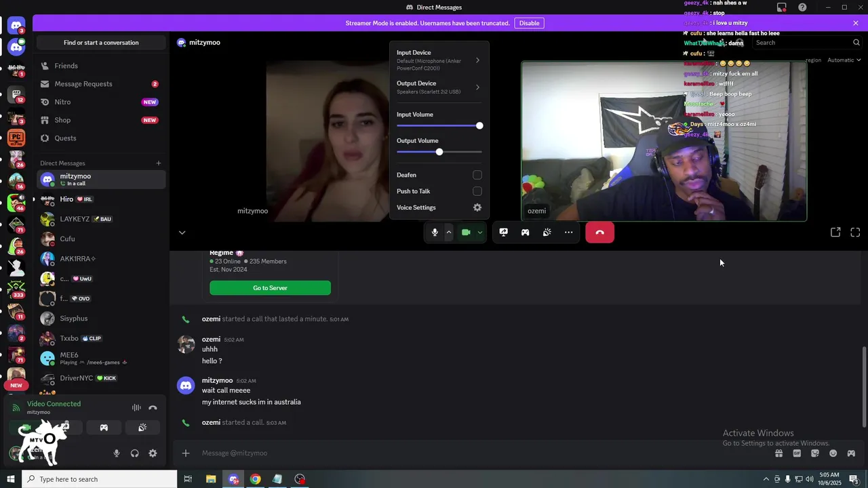Screen dimensions: 868x488
Task: Turn off camera in call control bar
Action: (466, 232)
